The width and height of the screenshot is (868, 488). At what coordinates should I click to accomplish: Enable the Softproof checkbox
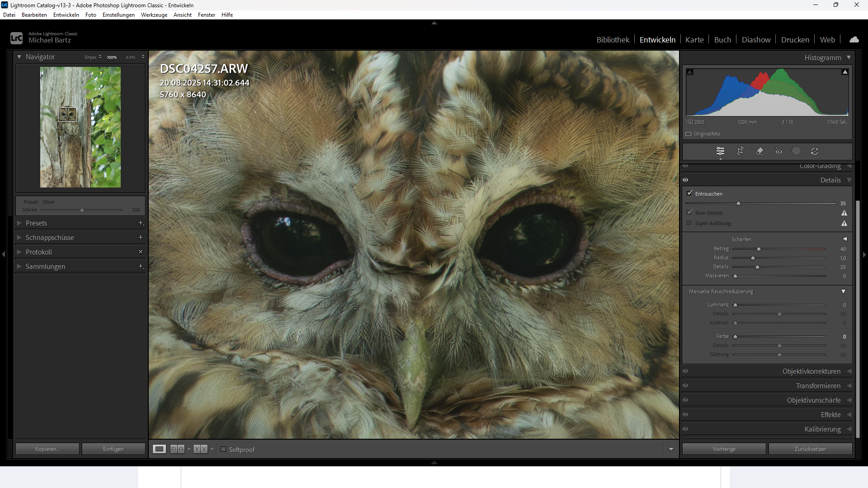pos(223,450)
